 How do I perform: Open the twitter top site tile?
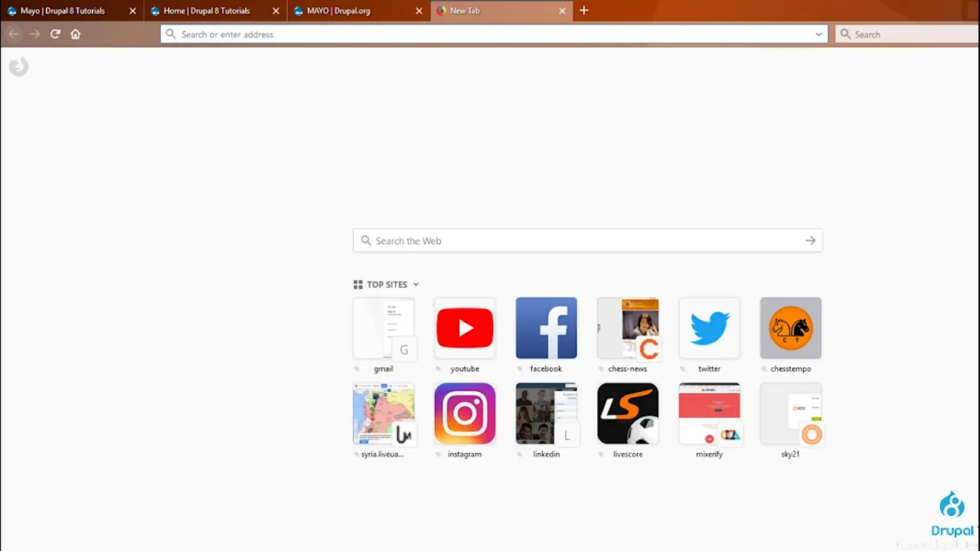(709, 328)
